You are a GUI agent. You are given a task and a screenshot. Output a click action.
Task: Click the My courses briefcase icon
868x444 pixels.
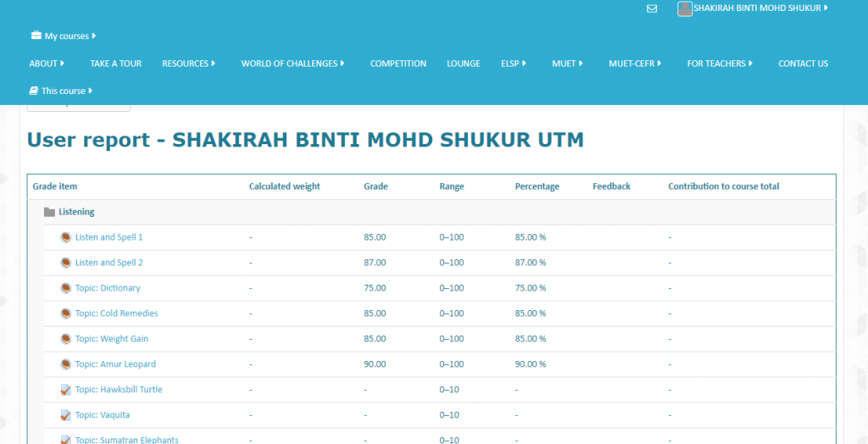click(36, 36)
